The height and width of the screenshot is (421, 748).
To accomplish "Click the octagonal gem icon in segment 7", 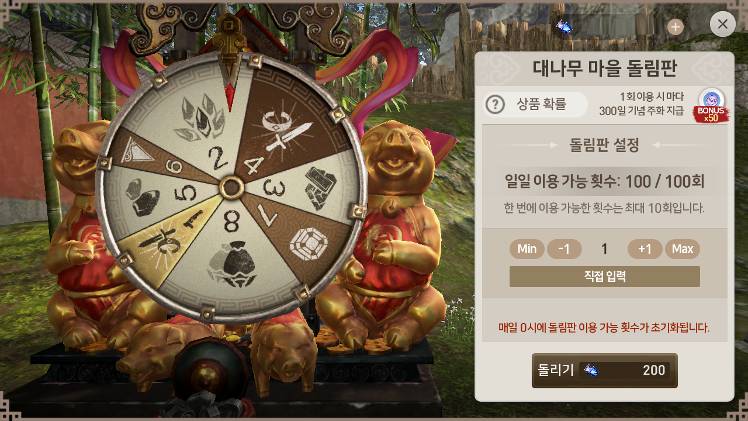I will click(309, 245).
